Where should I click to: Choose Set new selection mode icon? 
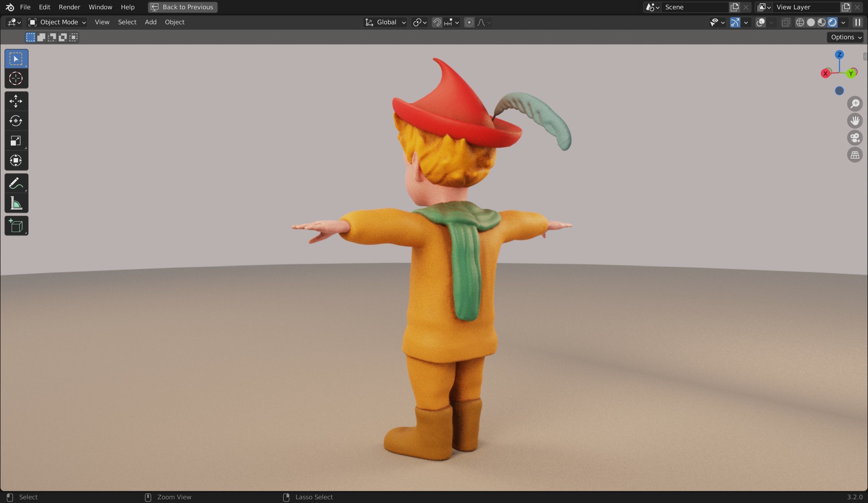point(31,37)
